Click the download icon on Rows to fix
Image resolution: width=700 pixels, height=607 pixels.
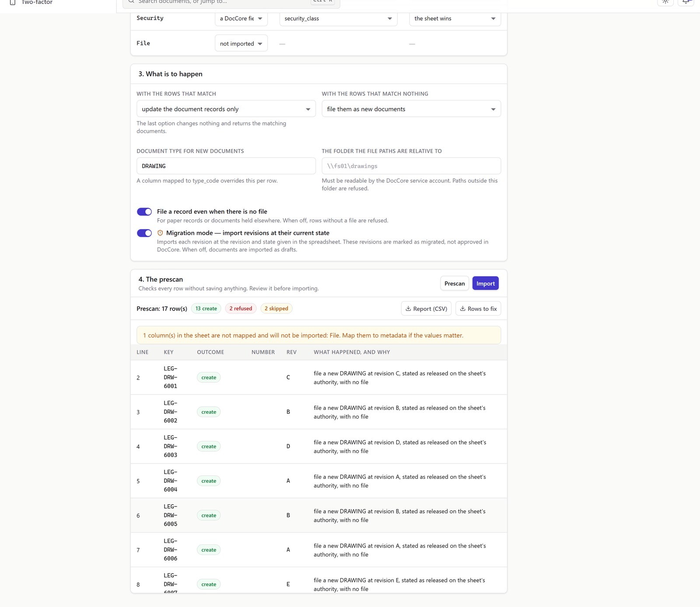(462, 309)
